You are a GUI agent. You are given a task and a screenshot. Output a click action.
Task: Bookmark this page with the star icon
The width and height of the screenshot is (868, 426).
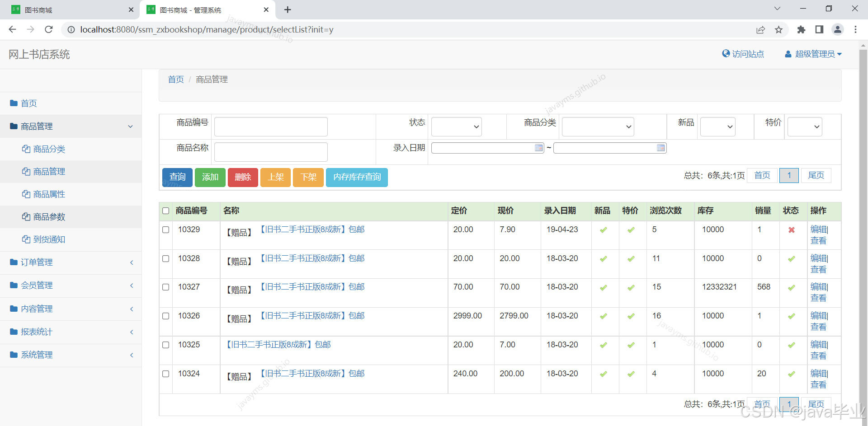778,29
